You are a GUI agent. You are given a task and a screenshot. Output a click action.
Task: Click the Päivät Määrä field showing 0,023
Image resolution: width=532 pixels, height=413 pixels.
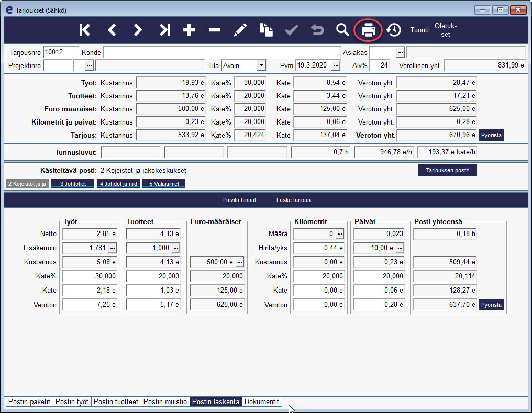pyautogui.click(x=379, y=233)
